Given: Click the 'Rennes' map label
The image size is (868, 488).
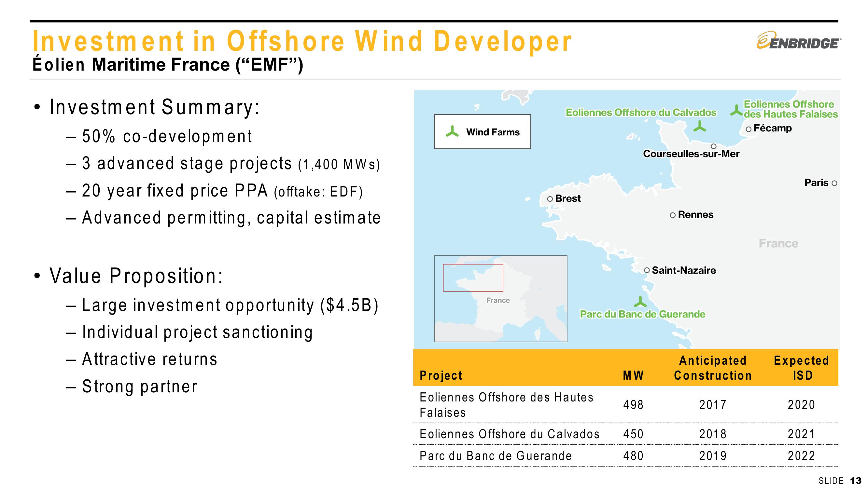Looking at the screenshot, I should click(x=695, y=214).
